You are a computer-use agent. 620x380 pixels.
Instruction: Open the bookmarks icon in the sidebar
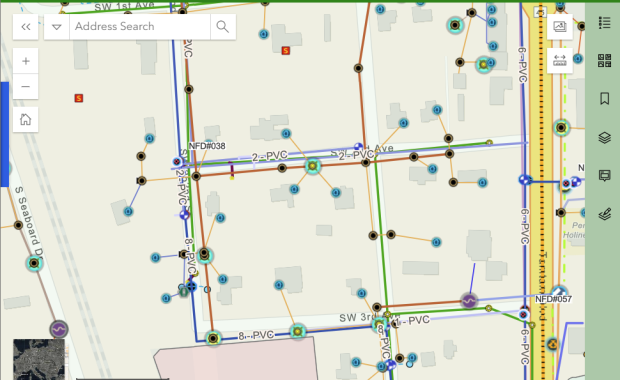click(604, 98)
